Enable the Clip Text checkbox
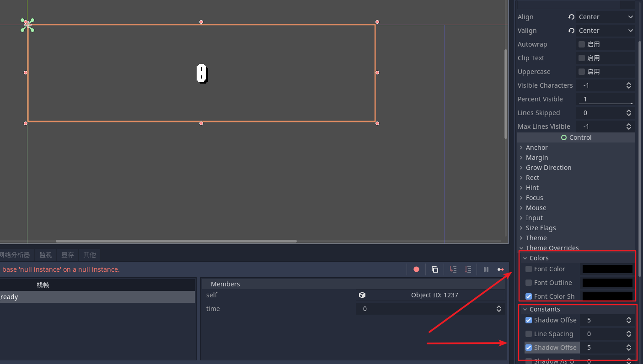Image resolution: width=643 pixels, height=364 pixels. 582,58
